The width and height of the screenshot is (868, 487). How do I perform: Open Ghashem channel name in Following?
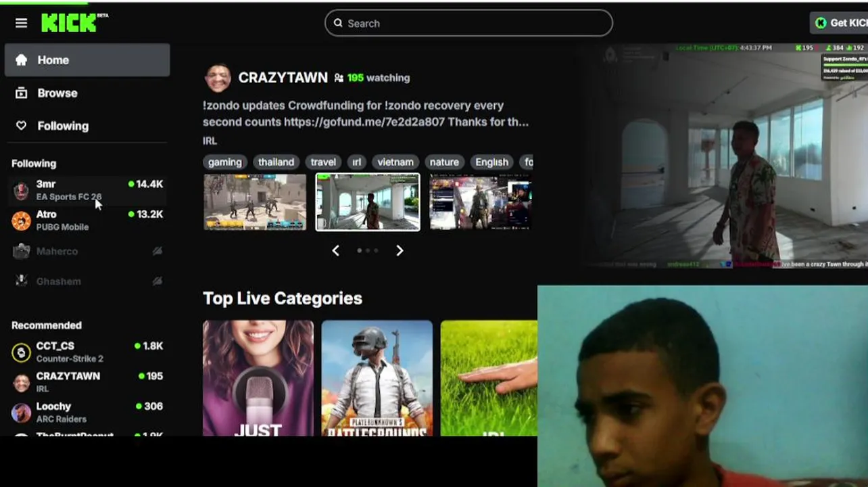(x=59, y=281)
